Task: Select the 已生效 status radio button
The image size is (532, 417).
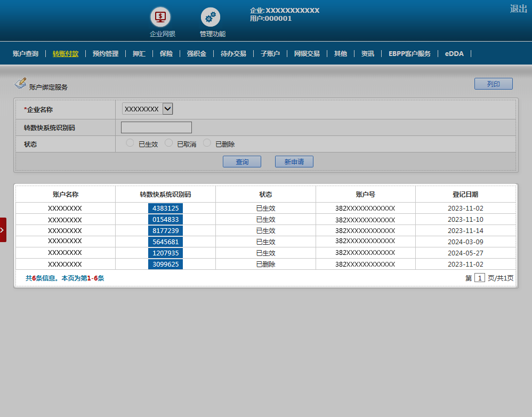Action: coord(130,143)
